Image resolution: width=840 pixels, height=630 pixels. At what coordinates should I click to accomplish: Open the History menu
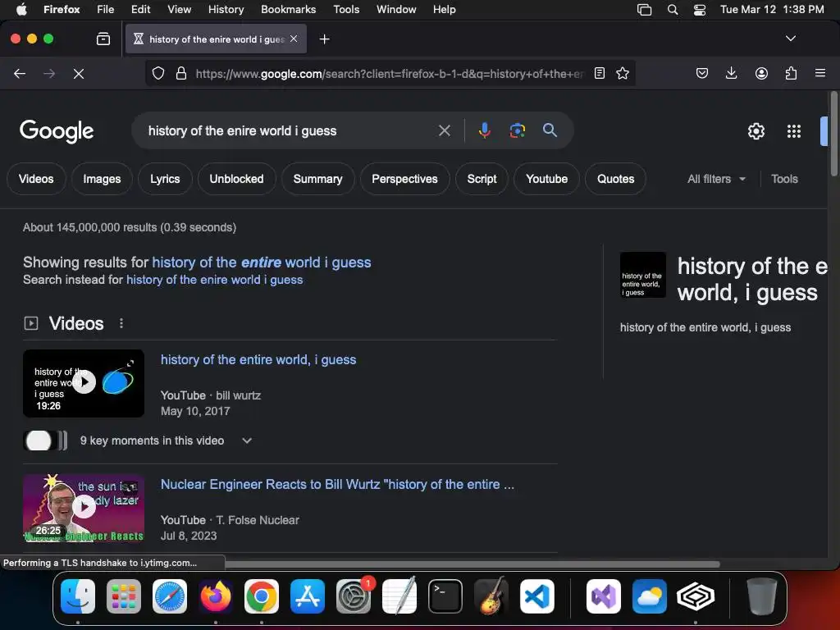click(x=226, y=10)
